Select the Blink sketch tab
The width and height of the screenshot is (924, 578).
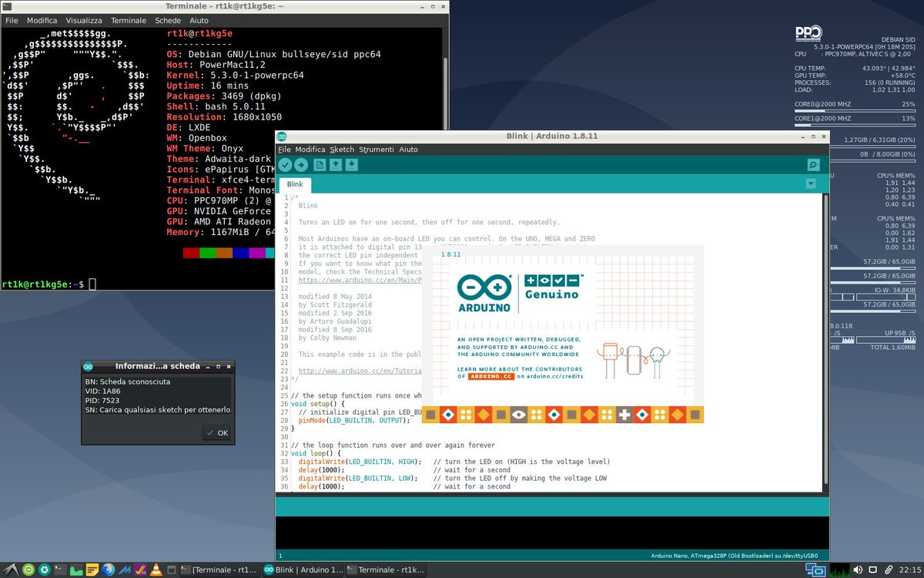point(295,184)
